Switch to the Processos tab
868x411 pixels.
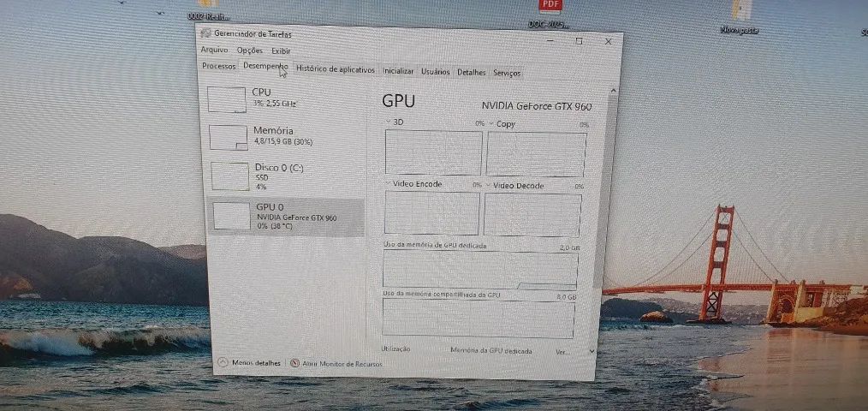[x=218, y=66]
